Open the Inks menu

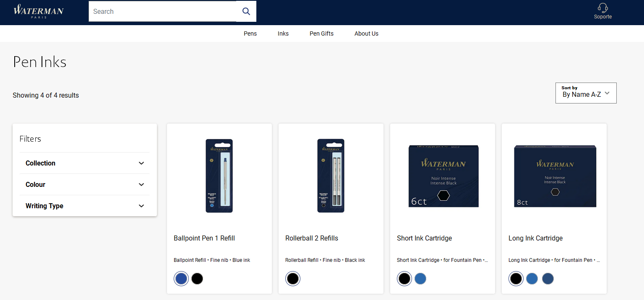(x=283, y=34)
